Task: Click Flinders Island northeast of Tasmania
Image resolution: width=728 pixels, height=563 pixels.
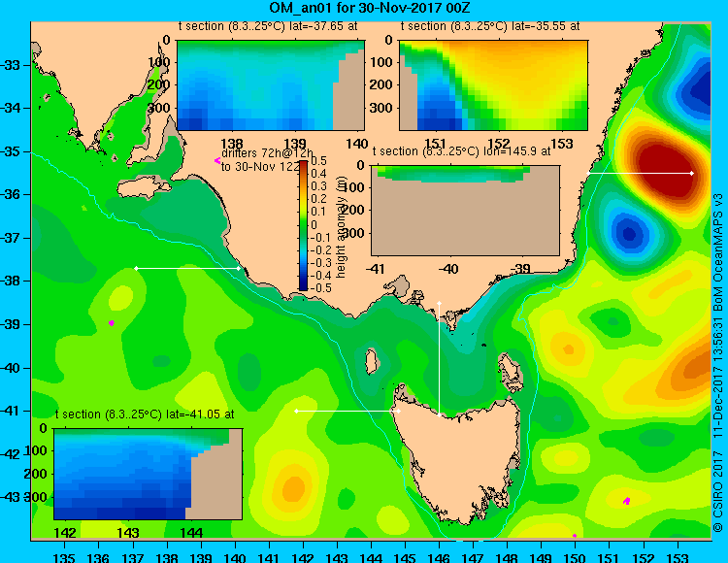Action: coord(510,367)
